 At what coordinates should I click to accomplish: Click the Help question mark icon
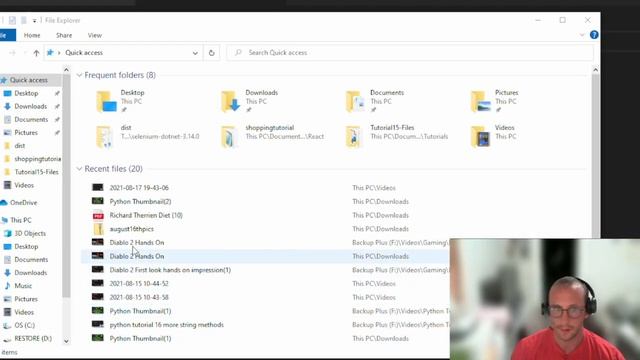pyautogui.click(x=594, y=35)
